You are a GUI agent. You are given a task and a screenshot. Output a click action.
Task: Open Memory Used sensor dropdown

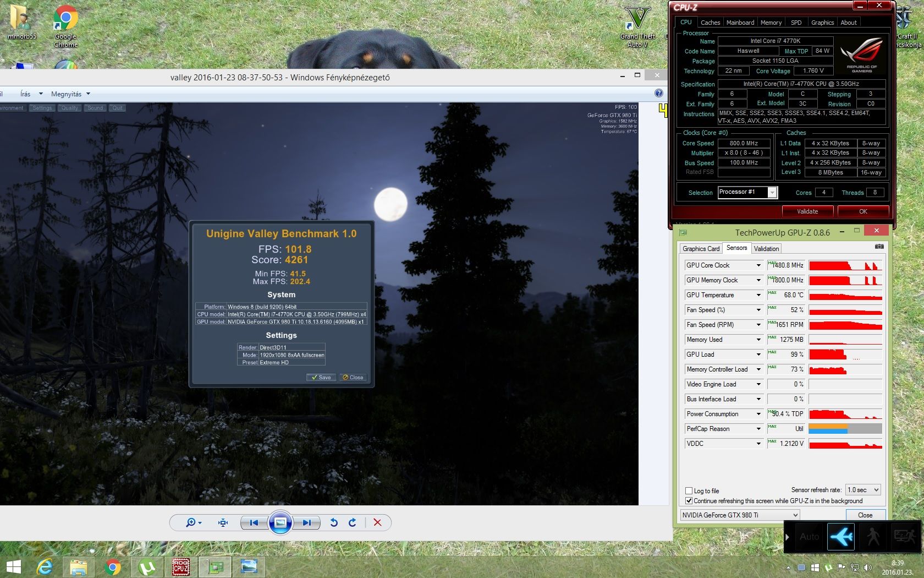pyautogui.click(x=758, y=340)
